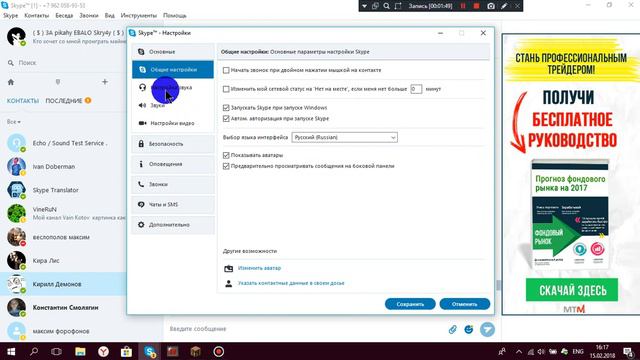The image size is (640, 360).
Task: Take a snapshot with the recorder camera icon
Action: tap(491, 6)
